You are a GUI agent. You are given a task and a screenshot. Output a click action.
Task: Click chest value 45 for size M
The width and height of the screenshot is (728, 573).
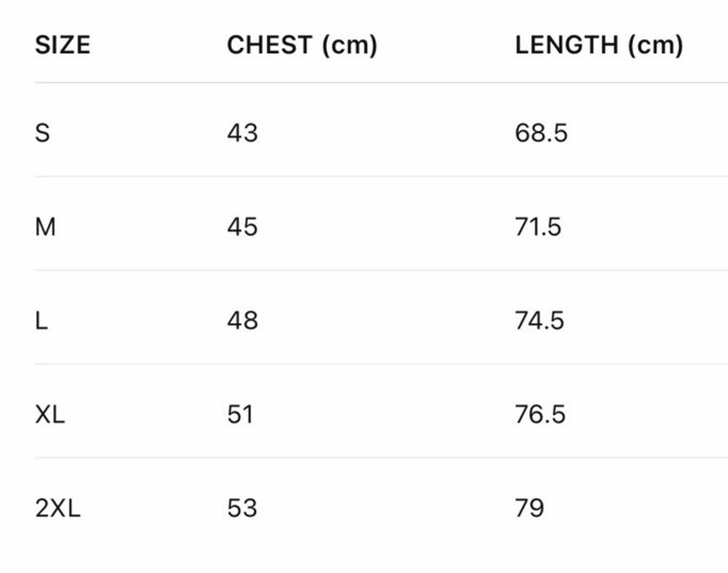click(x=242, y=227)
